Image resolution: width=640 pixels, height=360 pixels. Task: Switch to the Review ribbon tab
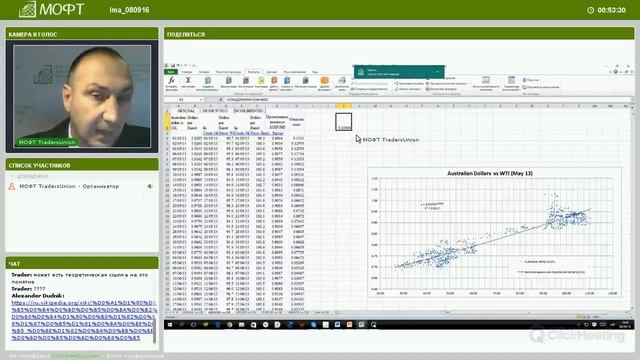(x=294, y=72)
